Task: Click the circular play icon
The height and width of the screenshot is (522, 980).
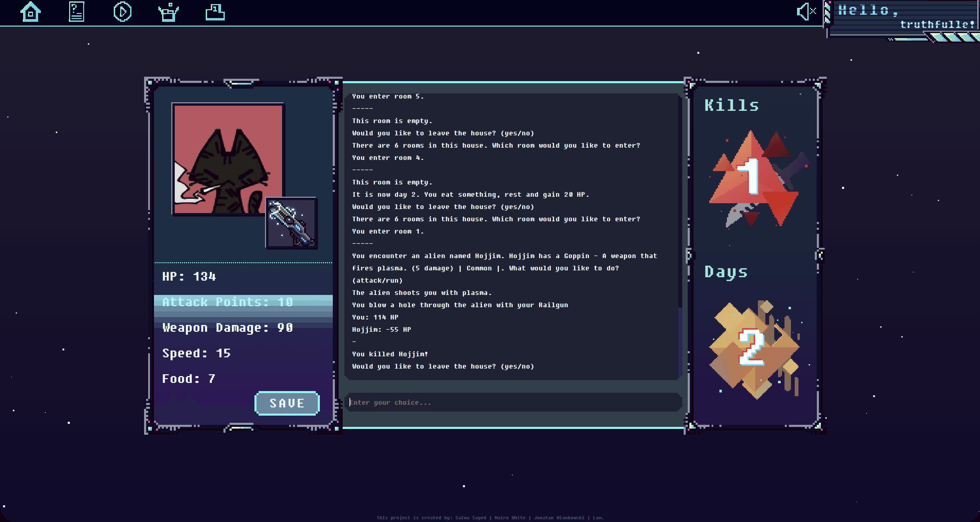Action: [x=123, y=12]
